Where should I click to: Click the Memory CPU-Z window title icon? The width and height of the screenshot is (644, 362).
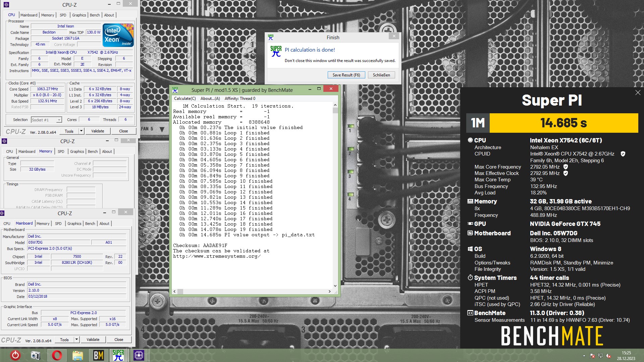click(4, 141)
